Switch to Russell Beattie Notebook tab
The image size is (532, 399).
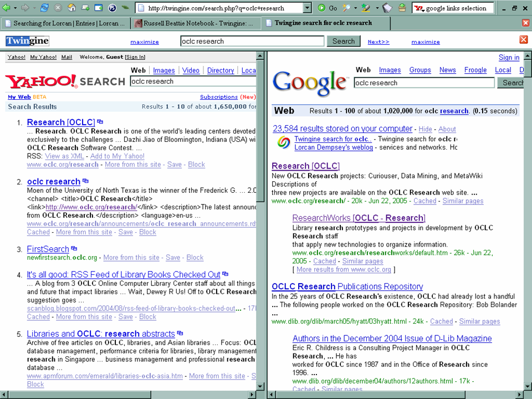coord(195,23)
